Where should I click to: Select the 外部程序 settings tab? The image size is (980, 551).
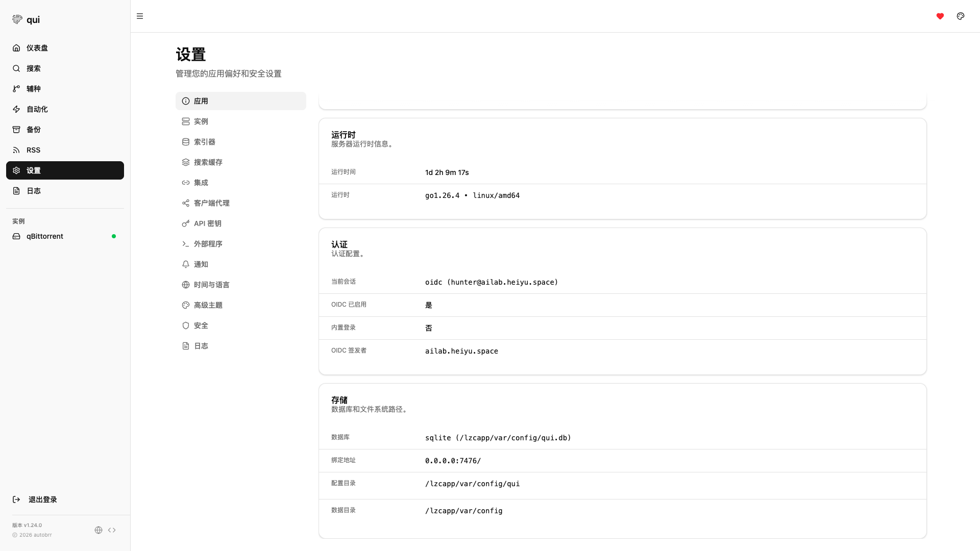[241, 244]
